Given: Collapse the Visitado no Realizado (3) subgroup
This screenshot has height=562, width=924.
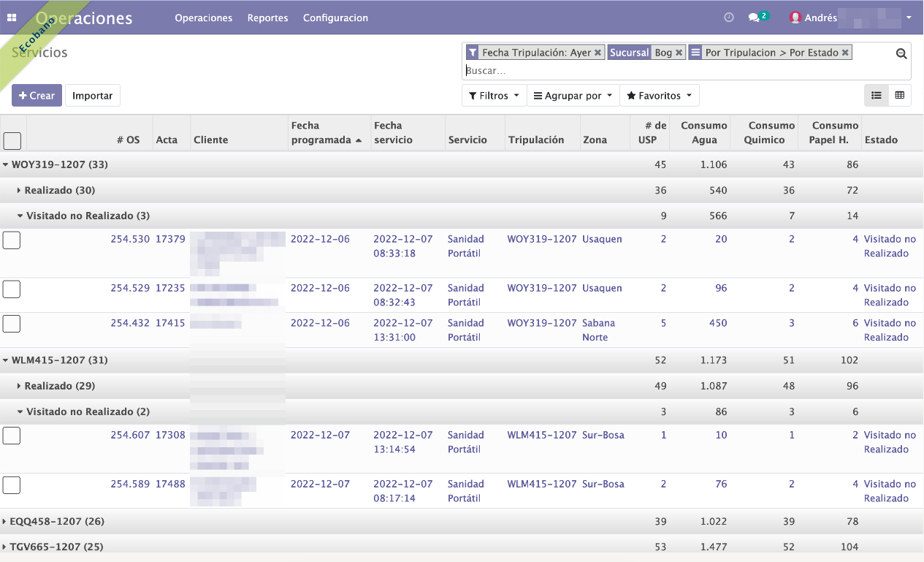Looking at the screenshot, I should [83, 216].
